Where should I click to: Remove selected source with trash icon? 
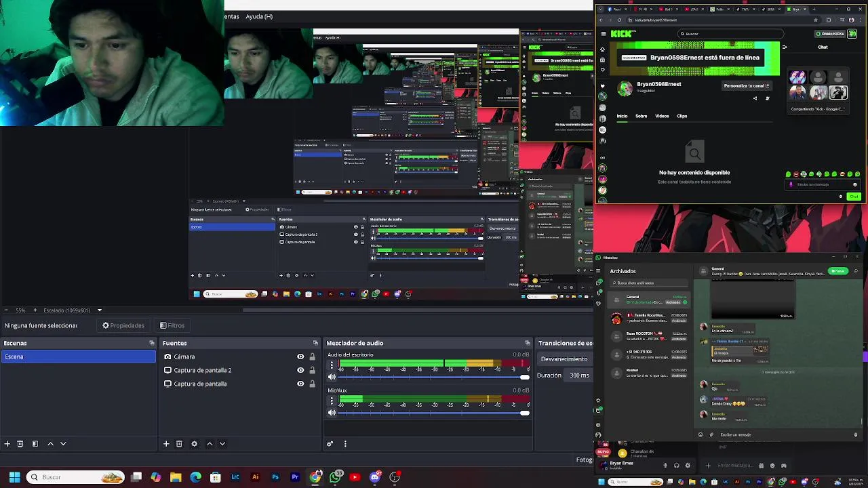point(179,444)
